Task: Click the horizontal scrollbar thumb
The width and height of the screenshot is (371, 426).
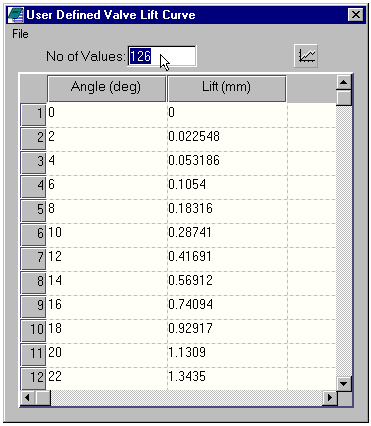Action: click(x=43, y=397)
